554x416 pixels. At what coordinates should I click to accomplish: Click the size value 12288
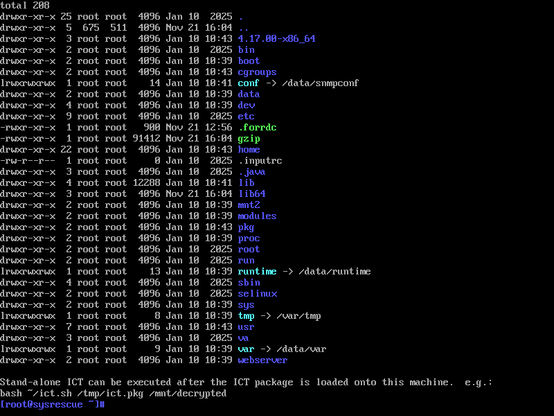[147, 183]
